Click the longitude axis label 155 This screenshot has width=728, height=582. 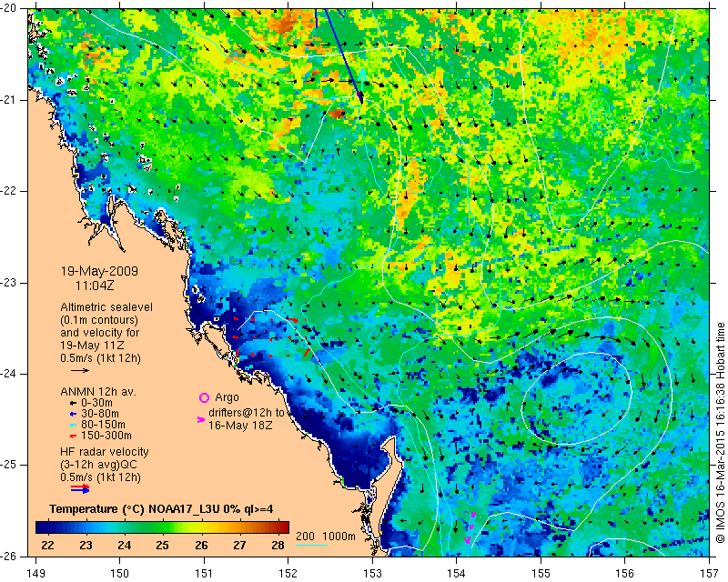coord(541,574)
